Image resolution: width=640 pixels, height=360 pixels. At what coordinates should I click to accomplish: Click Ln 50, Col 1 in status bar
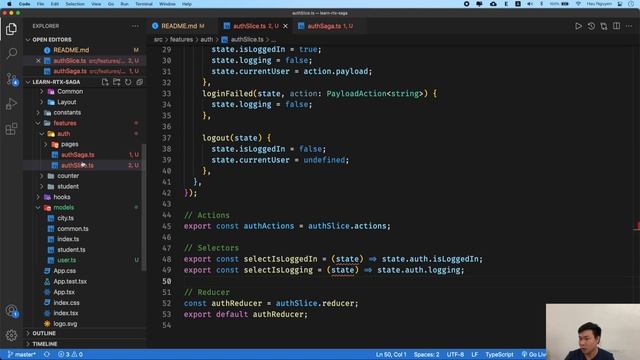(x=391, y=355)
